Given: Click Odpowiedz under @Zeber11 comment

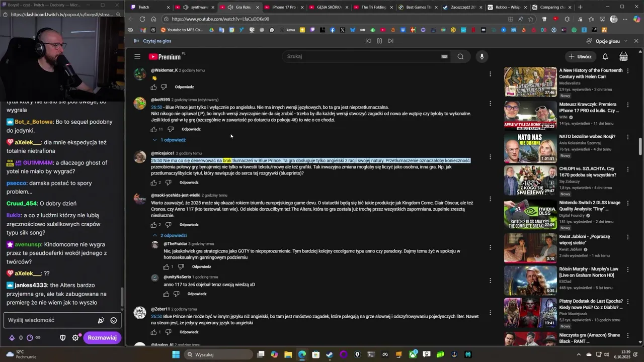Looking at the screenshot, I should [x=189, y=332].
